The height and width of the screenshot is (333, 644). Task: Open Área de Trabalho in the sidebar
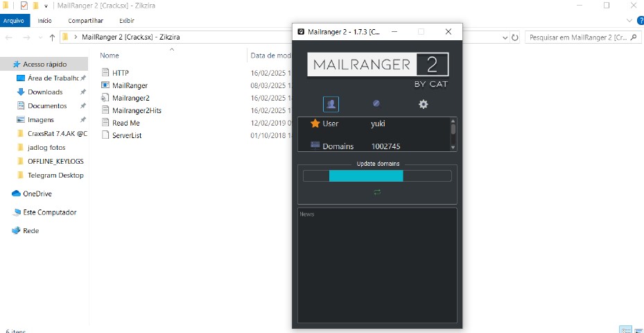[53, 78]
